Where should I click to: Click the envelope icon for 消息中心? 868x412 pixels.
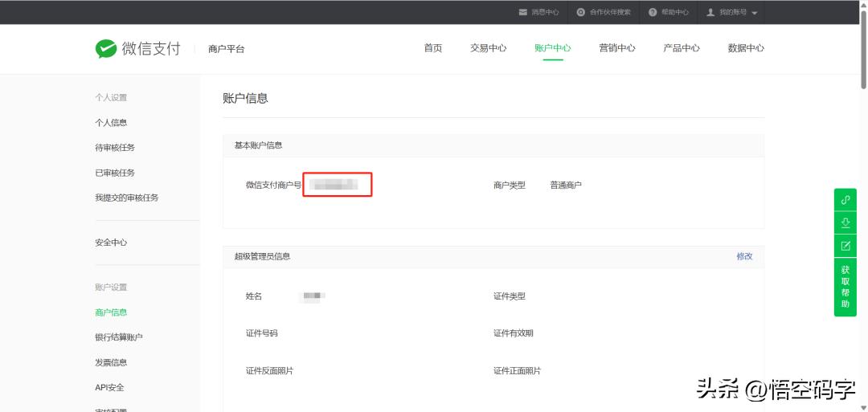pos(523,12)
